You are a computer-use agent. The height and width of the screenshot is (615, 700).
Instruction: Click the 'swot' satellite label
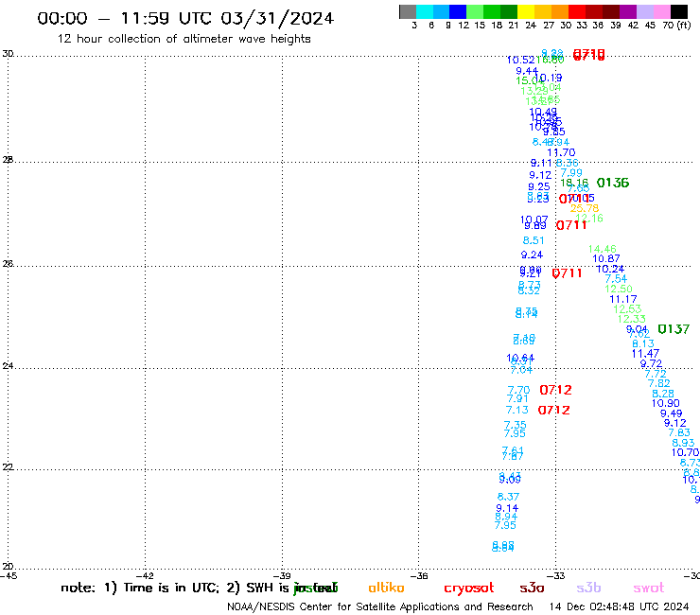(x=649, y=588)
